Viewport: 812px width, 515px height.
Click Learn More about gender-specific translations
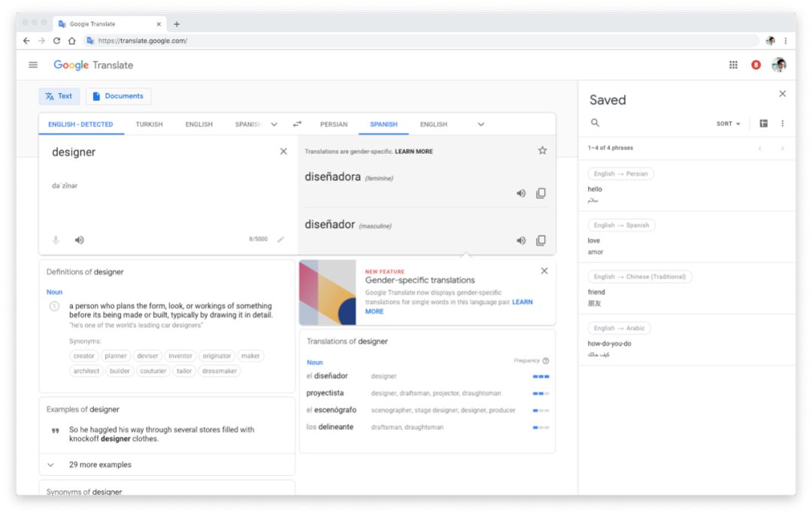[414, 152]
